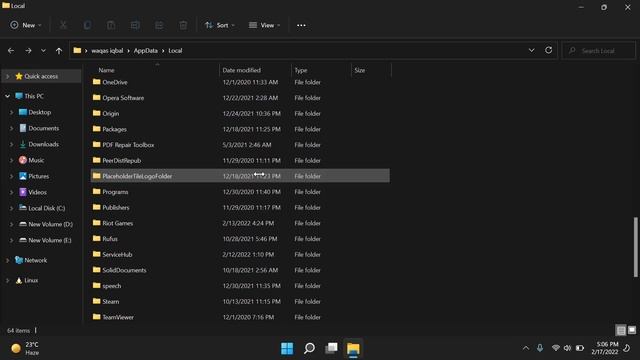Expand the Linux tree node
The width and height of the screenshot is (640, 360).
pos(7,280)
